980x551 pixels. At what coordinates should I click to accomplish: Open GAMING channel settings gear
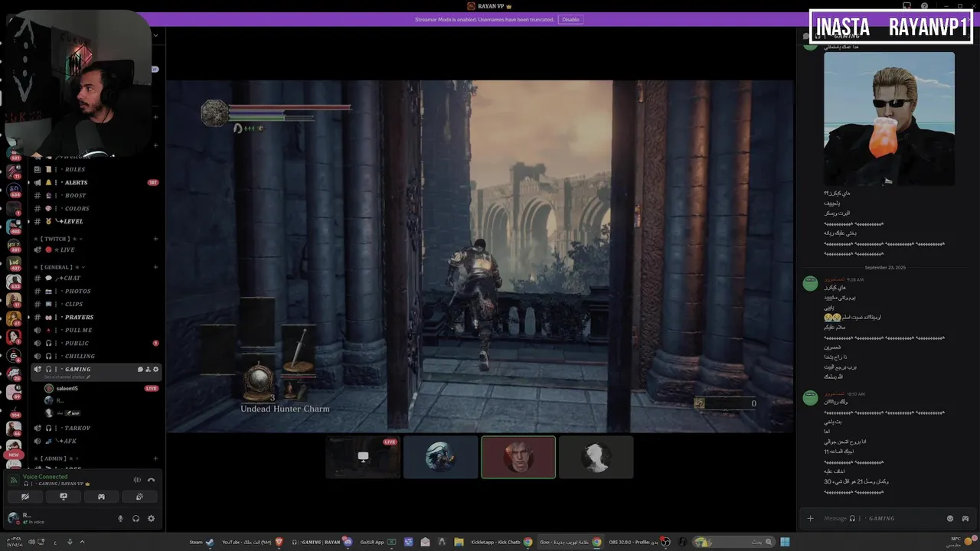155,370
